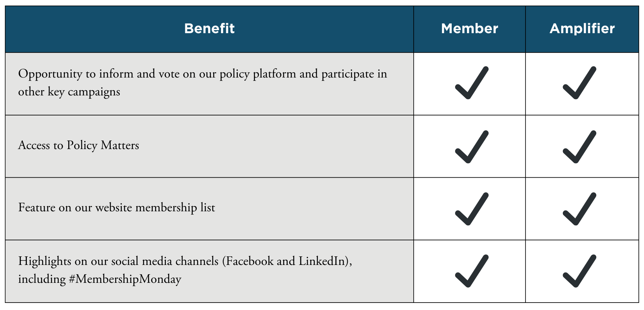Click the Member checkmark for website membership list
The image size is (644, 310).
pos(471,209)
